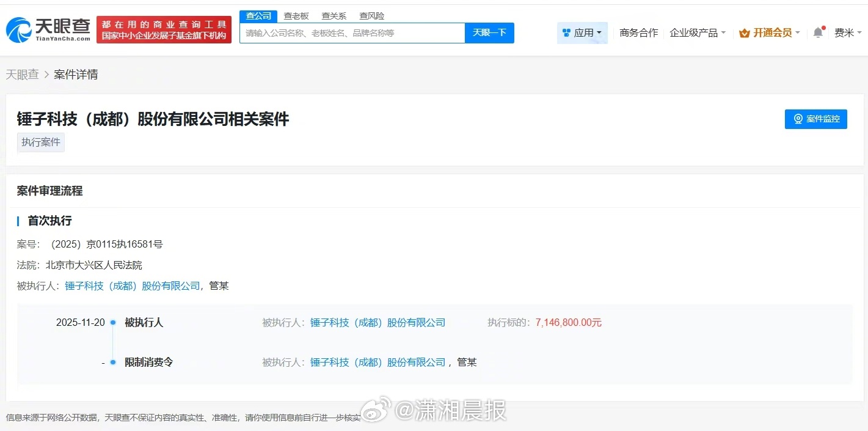Open the 商务合作 link
Screen dimensions: 868x431
[x=638, y=33]
